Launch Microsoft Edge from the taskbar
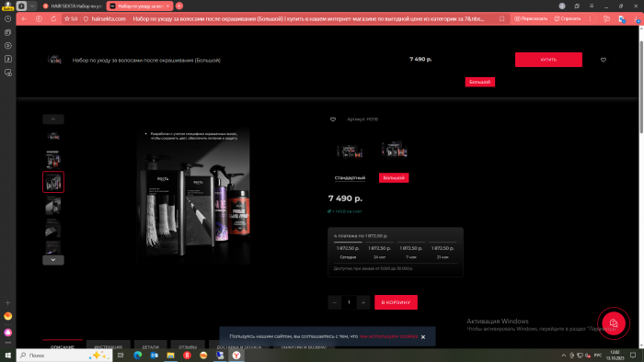Image resolution: width=644 pixels, height=362 pixels. click(x=138, y=356)
